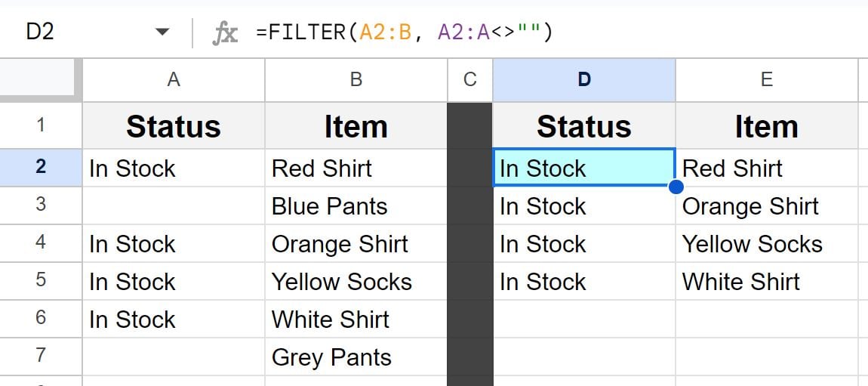Select empty Status cell in row 3
This screenshot has width=868, height=386.
pyautogui.click(x=174, y=205)
